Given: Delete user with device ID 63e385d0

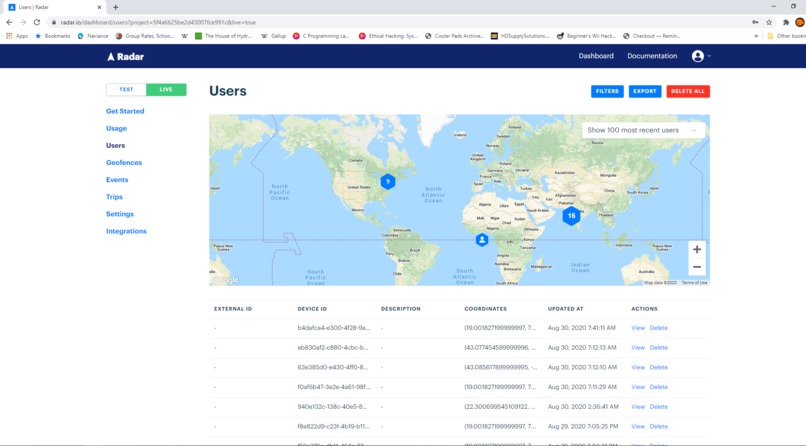Looking at the screenshot, I should 658,367.
